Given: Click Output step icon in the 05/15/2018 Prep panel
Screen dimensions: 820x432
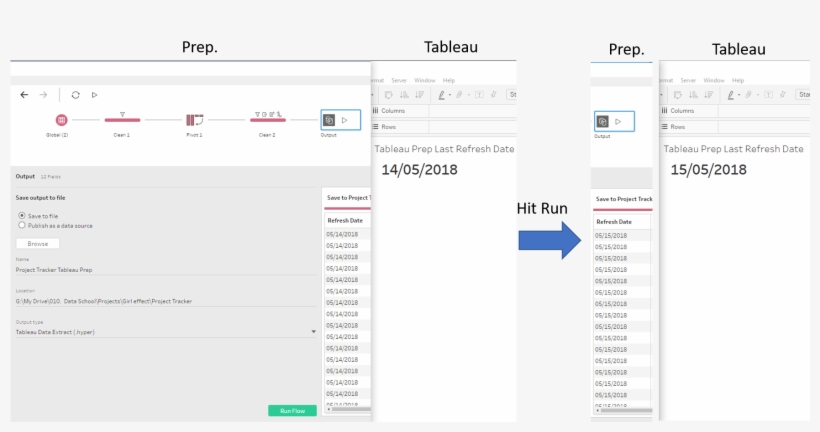Looking at the screenshot, I should pos(602,121).
